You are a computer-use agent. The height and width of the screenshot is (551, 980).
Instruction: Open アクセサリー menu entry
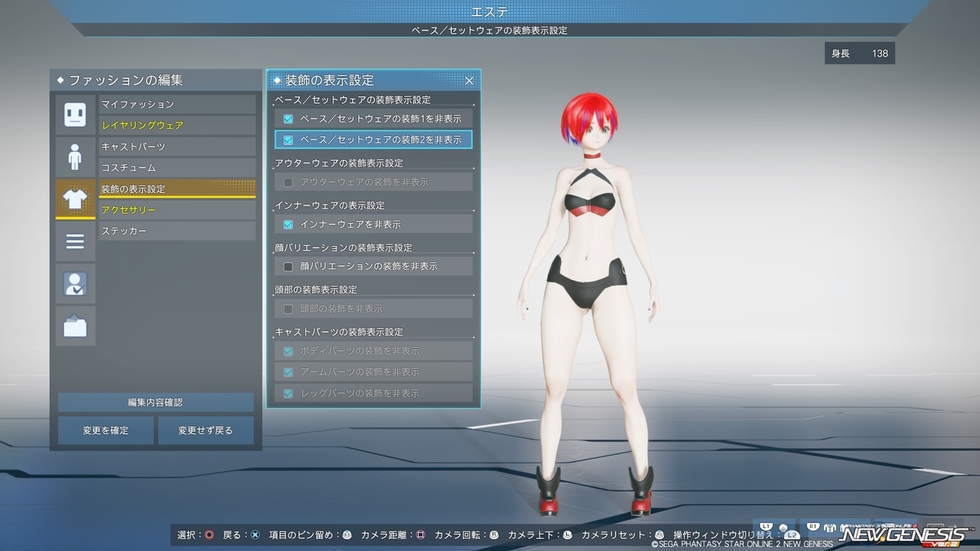pyautogui.click(x=177, y=211)
